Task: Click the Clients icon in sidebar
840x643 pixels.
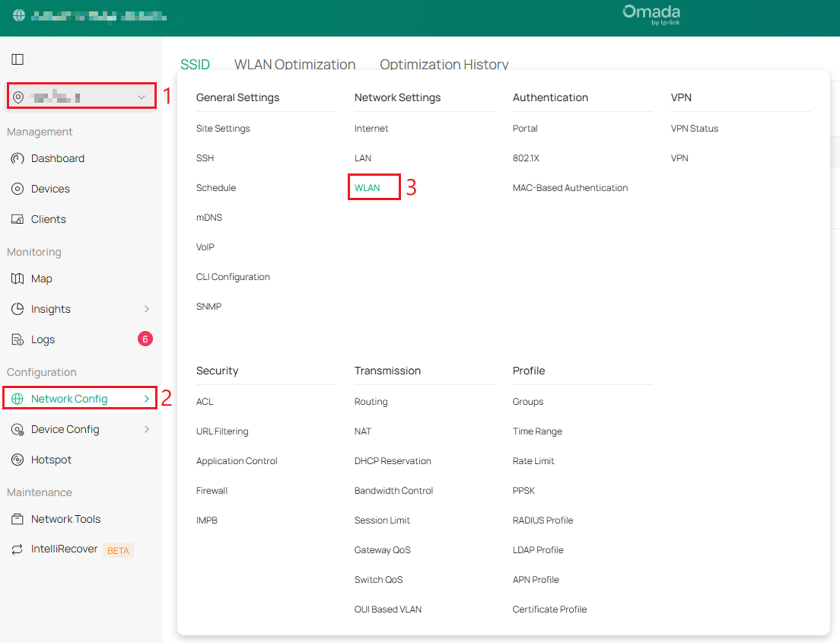Action: 18,219
